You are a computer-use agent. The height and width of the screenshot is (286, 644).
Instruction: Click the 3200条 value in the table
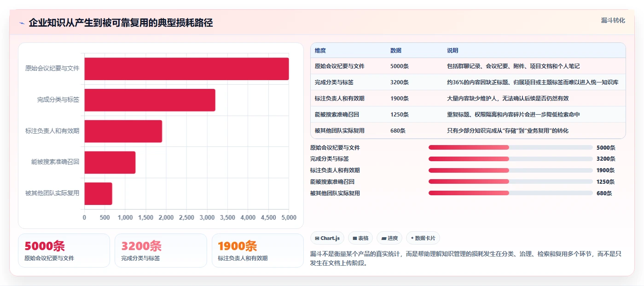[x=400, y=82]
